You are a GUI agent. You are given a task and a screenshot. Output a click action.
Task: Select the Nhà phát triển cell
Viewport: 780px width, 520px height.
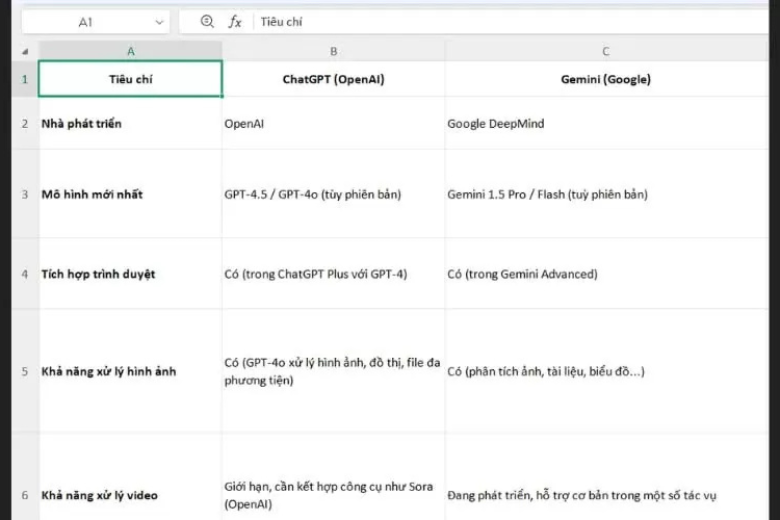[x=130, y=124]
